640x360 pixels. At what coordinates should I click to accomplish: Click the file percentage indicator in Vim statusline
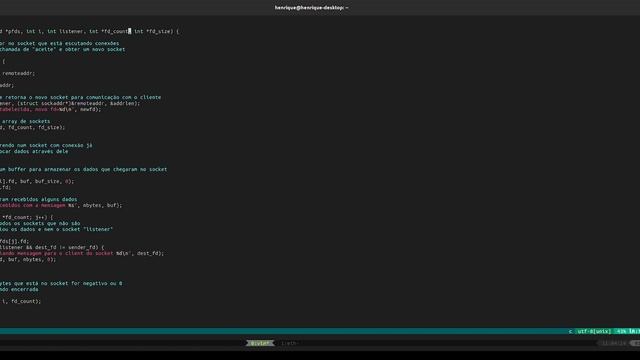pos(621,331)
